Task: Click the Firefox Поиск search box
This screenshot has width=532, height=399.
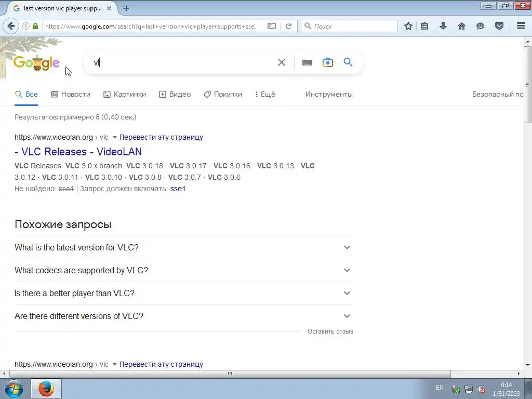Action: 349,26
